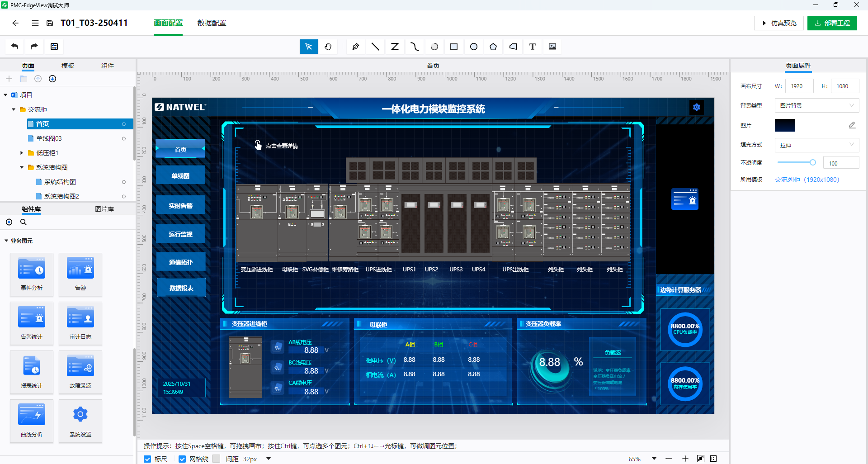
Task: Select the Pen drawing tool
Action: point(356,47)
